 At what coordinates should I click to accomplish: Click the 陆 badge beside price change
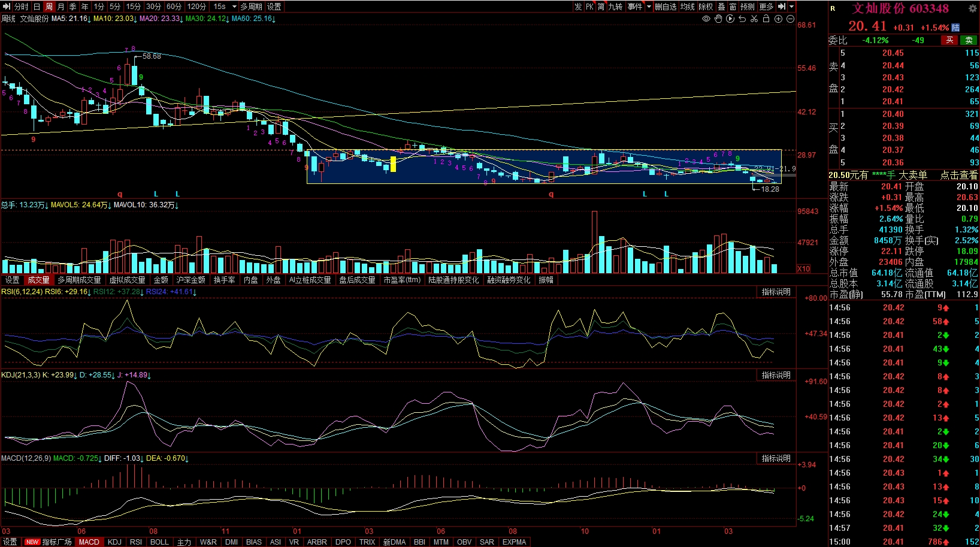tap(955, 28)
